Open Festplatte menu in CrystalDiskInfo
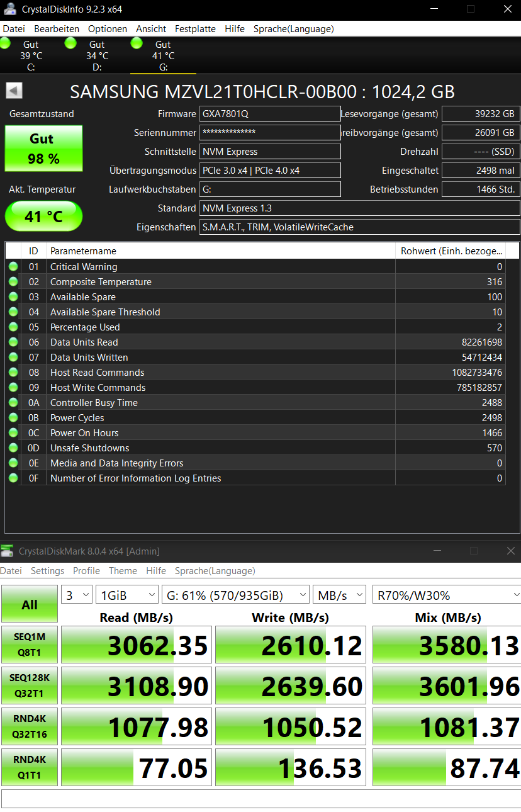 click(195, 29)
